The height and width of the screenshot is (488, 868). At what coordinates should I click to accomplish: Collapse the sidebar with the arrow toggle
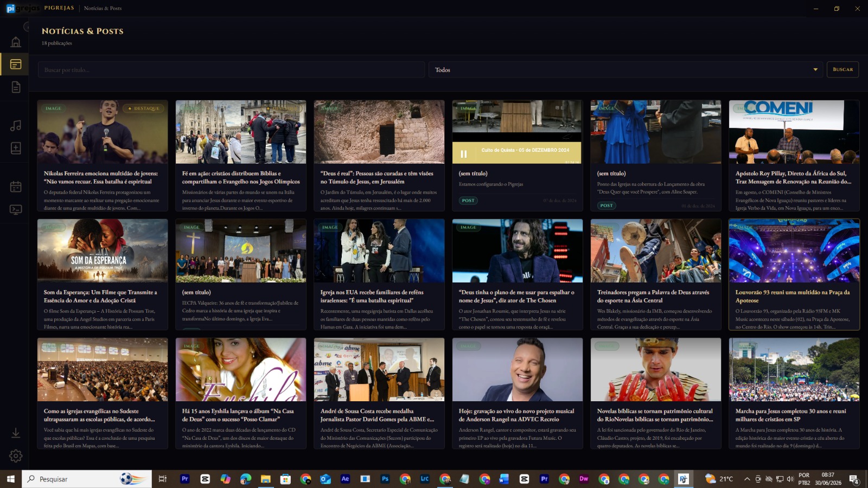click(x=27, y=27)
